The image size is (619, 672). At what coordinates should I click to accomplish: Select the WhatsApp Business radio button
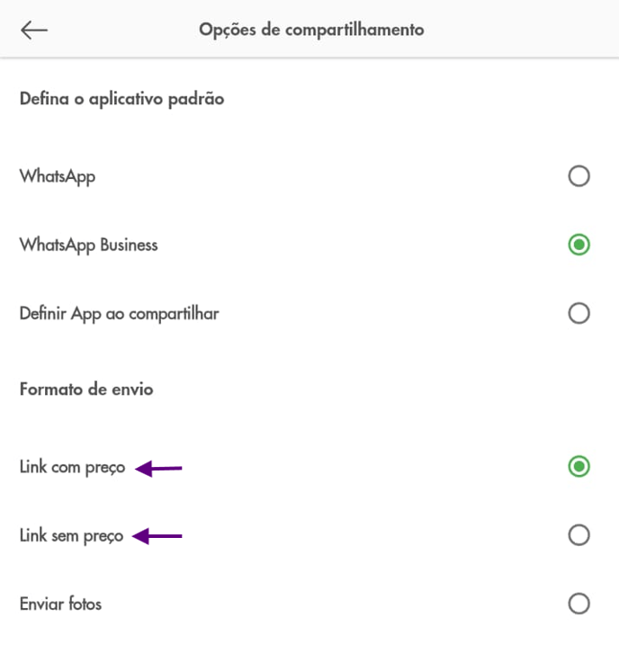[579, 245]
